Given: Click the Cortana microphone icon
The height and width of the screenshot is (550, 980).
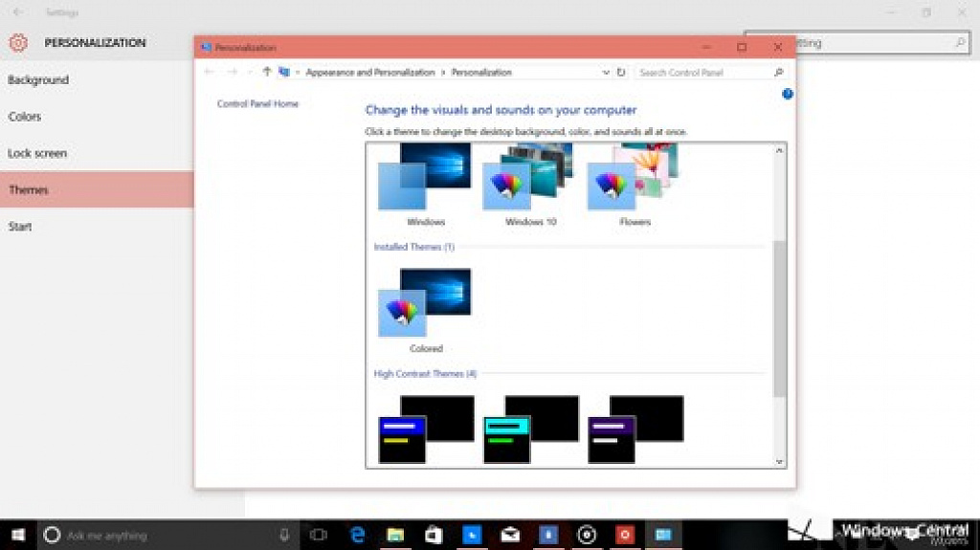Looking at the screenshot, I should (284, 535).
